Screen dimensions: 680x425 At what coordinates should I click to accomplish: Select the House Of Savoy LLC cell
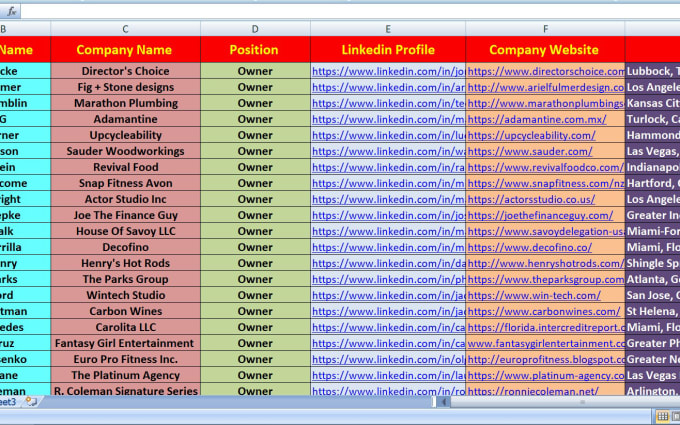tap(125, 232)
